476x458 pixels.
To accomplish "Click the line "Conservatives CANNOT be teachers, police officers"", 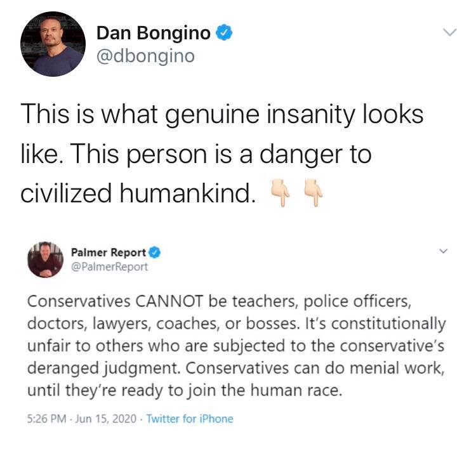I will click(219, 302).
